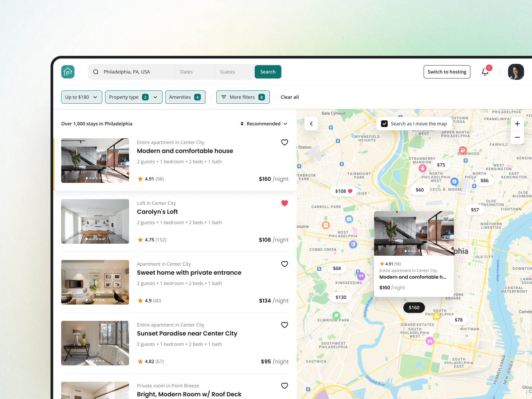Toggle heart on map popup card

point(446,219)
